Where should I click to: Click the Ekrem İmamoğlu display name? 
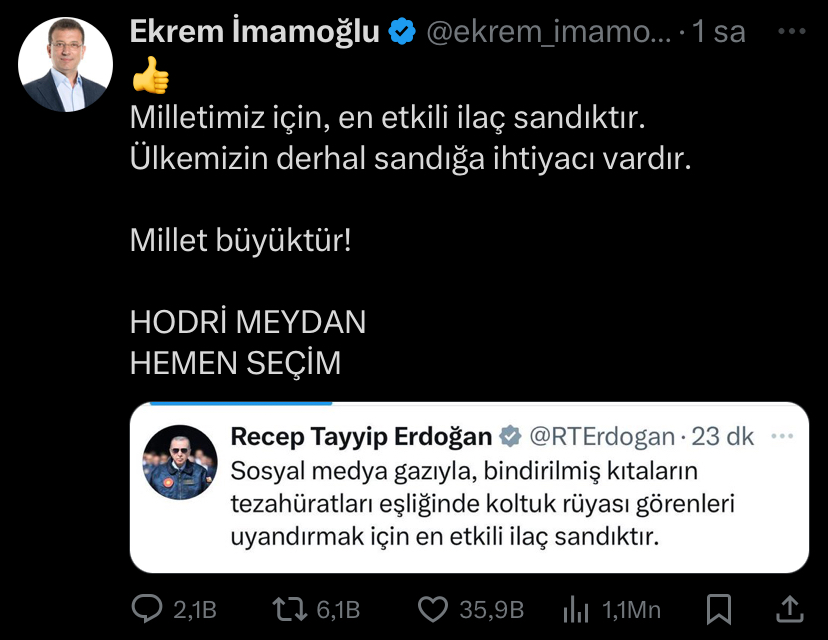point(255,32)
